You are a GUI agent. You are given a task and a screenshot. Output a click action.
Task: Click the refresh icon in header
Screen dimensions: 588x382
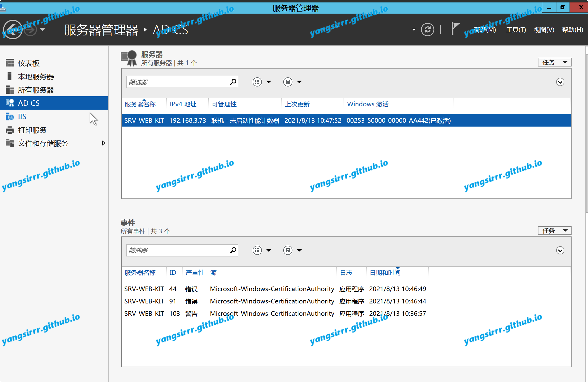(427, 30)
